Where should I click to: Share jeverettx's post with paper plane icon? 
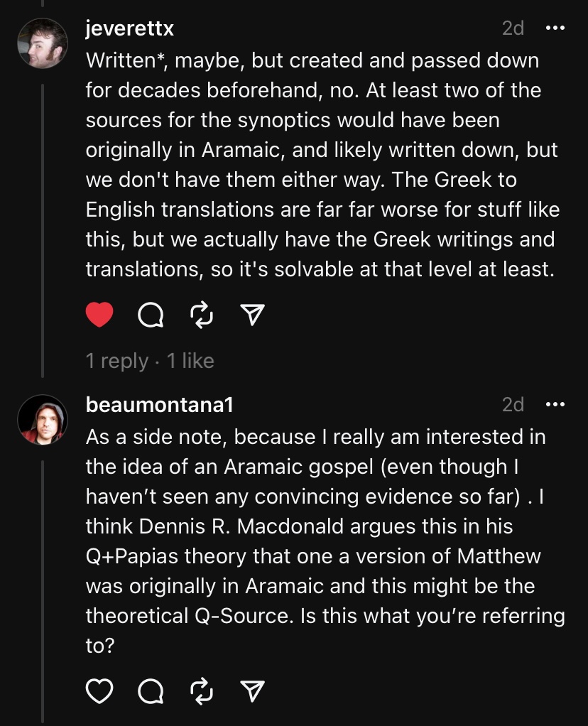[x=252, y=315]
